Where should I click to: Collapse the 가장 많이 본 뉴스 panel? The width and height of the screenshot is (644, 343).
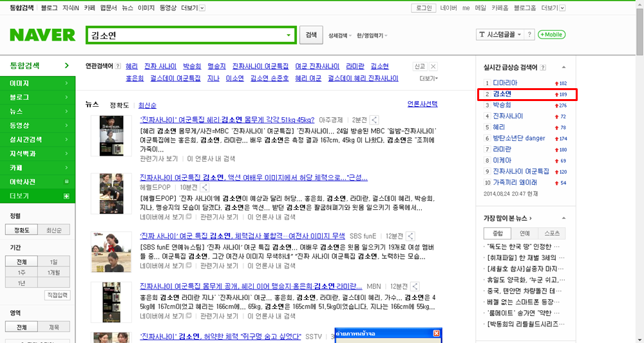pyautogui.click(x=563, y=218)
